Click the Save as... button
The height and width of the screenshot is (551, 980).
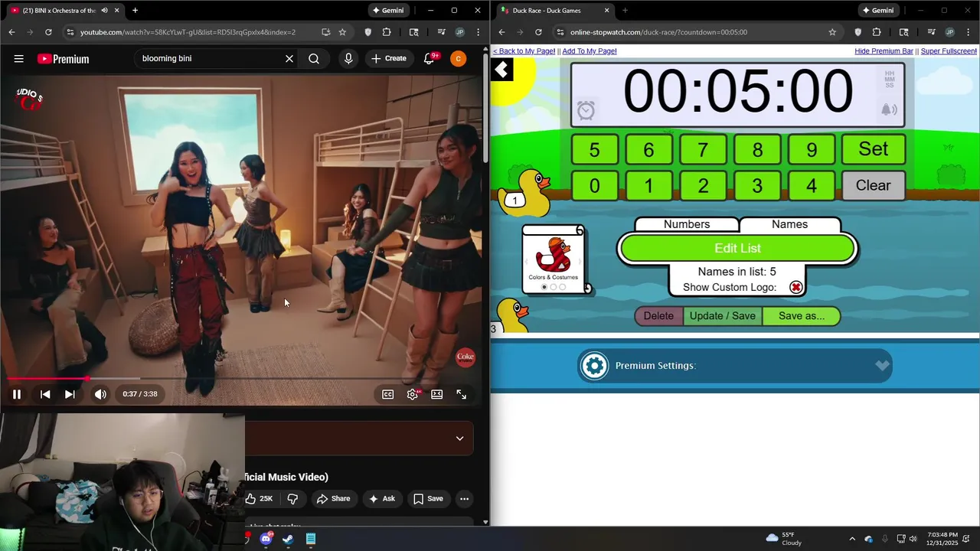[802, 316]
